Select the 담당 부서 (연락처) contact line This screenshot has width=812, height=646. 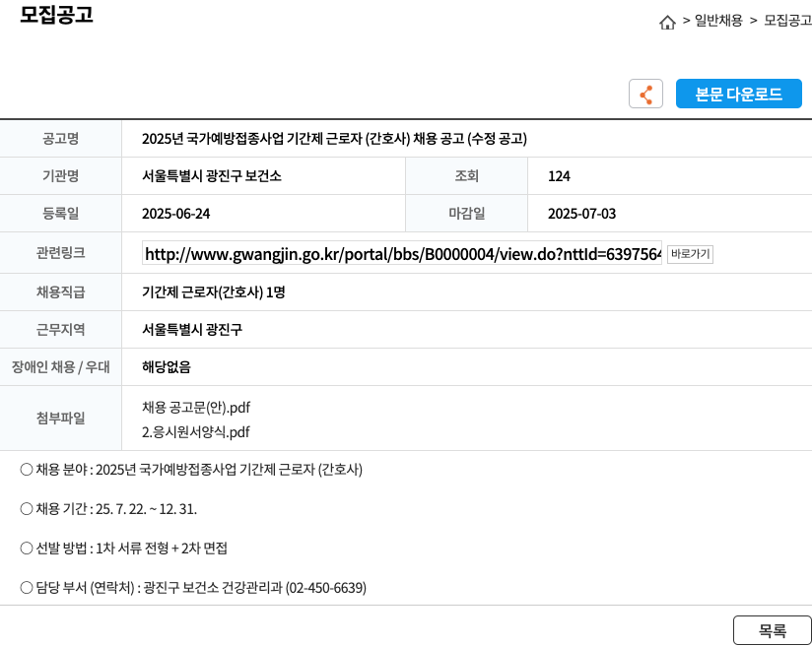[192, 588]
